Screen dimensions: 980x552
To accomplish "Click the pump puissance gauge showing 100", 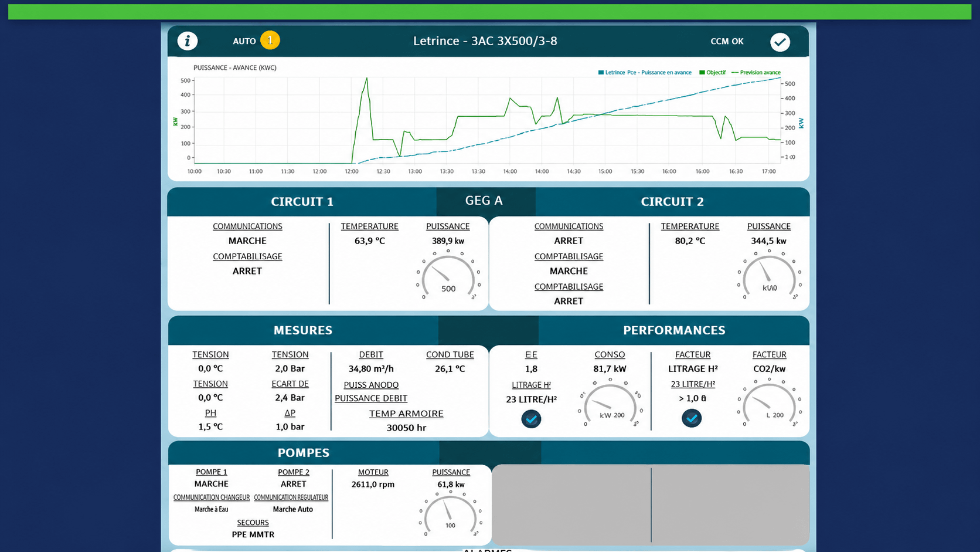I will coord(450,514).
